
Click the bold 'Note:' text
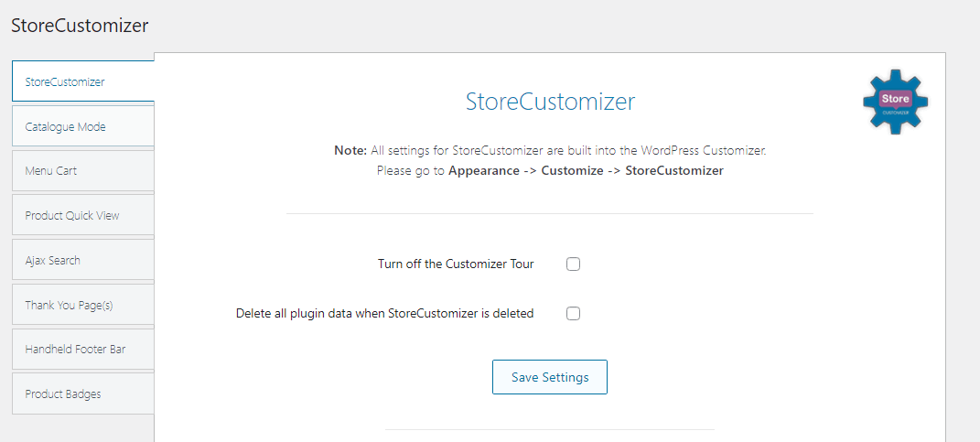point(350,150)
